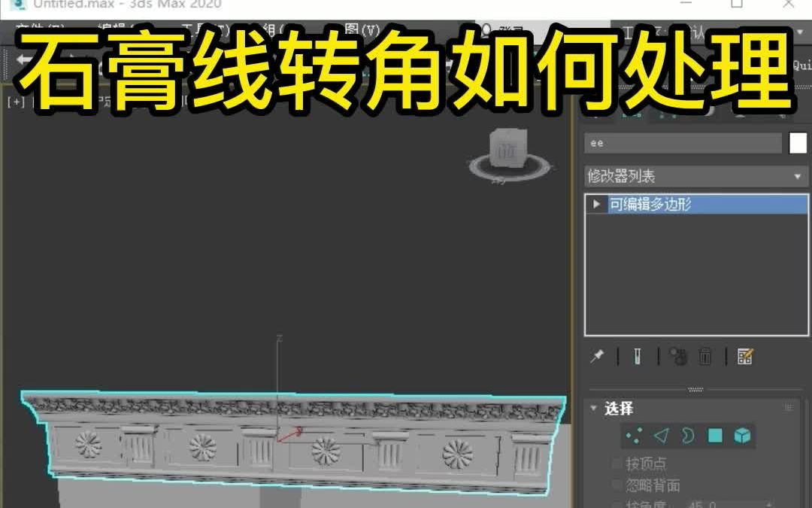Select the Edge sub-object mode icon
The height and width of the screenshot is (508, 812).
point(662,435)
